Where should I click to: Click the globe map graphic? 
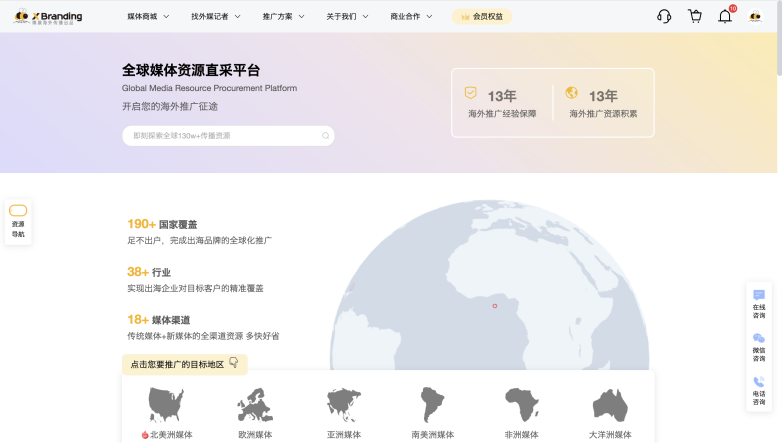490,287
